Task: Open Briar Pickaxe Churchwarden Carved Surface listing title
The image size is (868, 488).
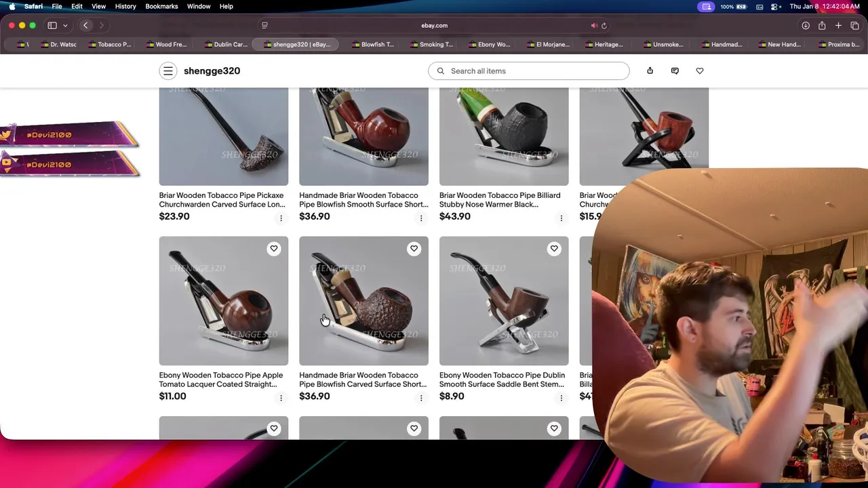Action: [222, 200]
